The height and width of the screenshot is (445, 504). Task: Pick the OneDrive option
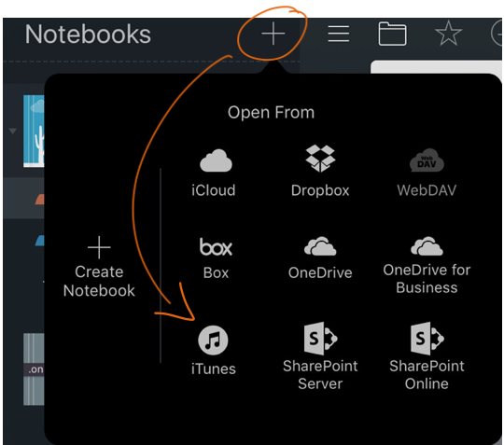[320, 257]
